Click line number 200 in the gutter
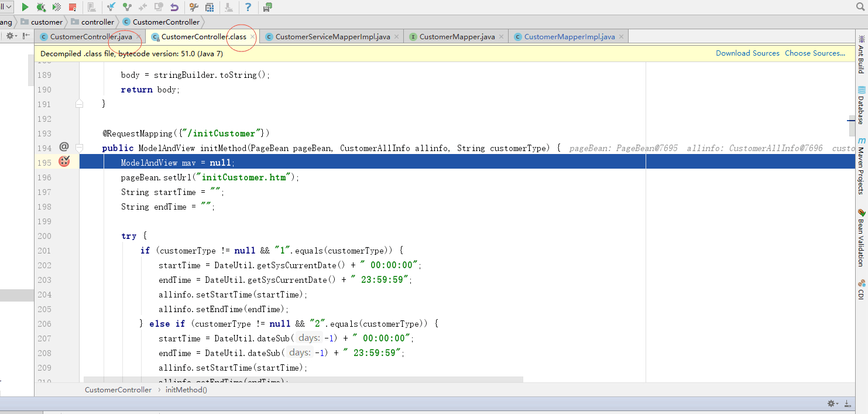The image size is (868, 414). tap(44, 236)
